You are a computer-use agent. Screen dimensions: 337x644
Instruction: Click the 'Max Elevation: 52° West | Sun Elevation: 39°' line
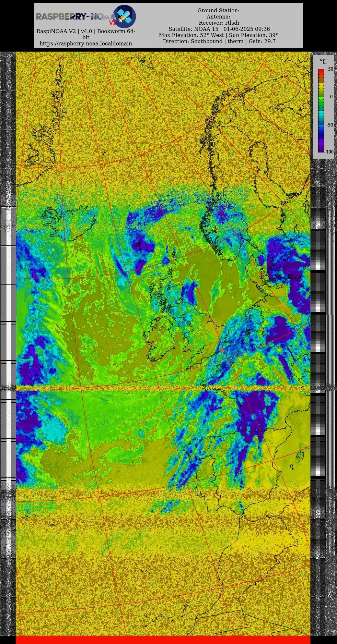tap(218, 35)
